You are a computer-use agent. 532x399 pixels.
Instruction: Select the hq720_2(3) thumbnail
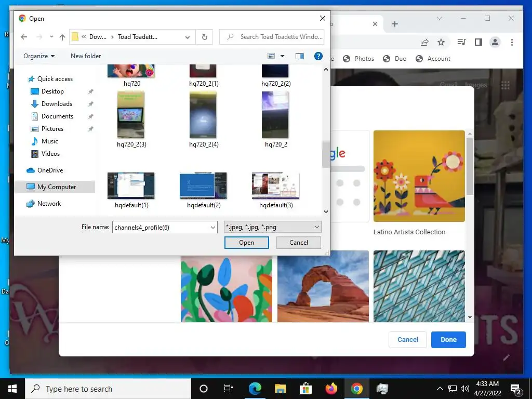(131, 115)
